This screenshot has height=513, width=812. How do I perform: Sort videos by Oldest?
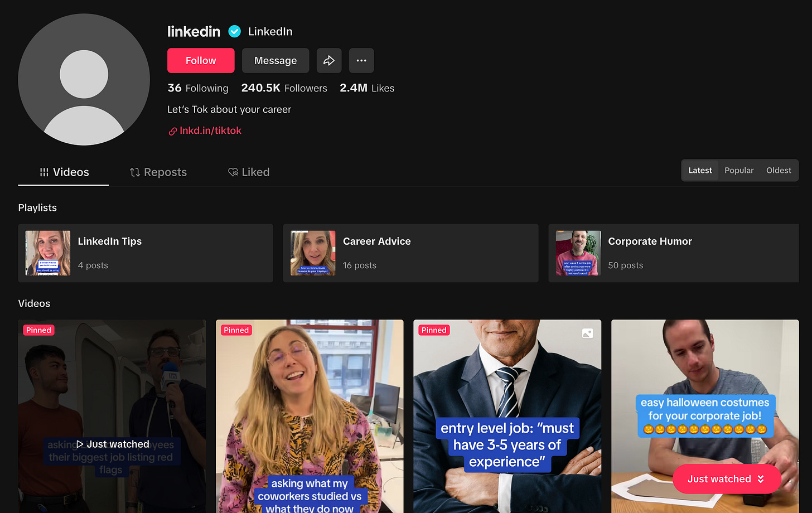[x=779, y=171]
